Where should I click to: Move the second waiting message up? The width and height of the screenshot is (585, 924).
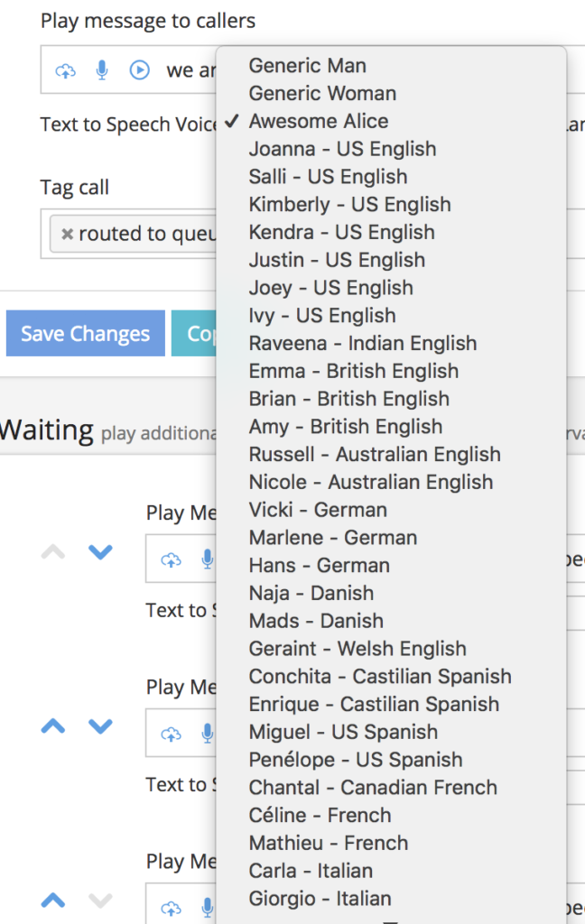53,725
